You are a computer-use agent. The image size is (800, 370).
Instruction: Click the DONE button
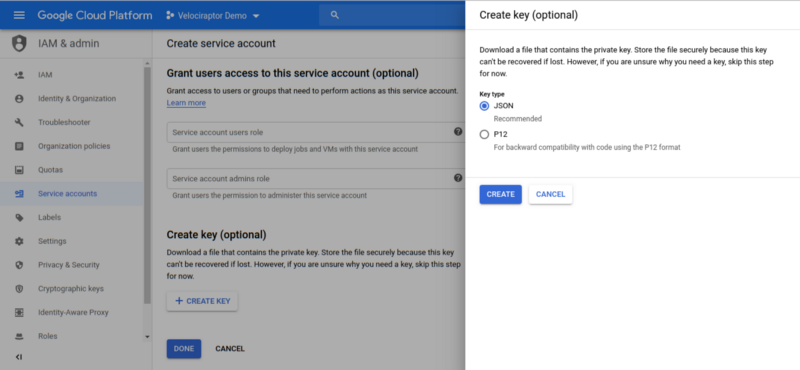click(184, 349)
